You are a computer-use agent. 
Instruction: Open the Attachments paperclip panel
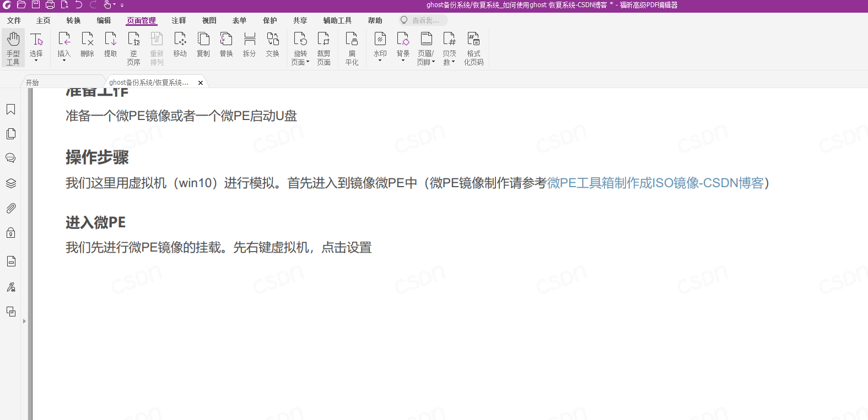[x=10, y=208]
